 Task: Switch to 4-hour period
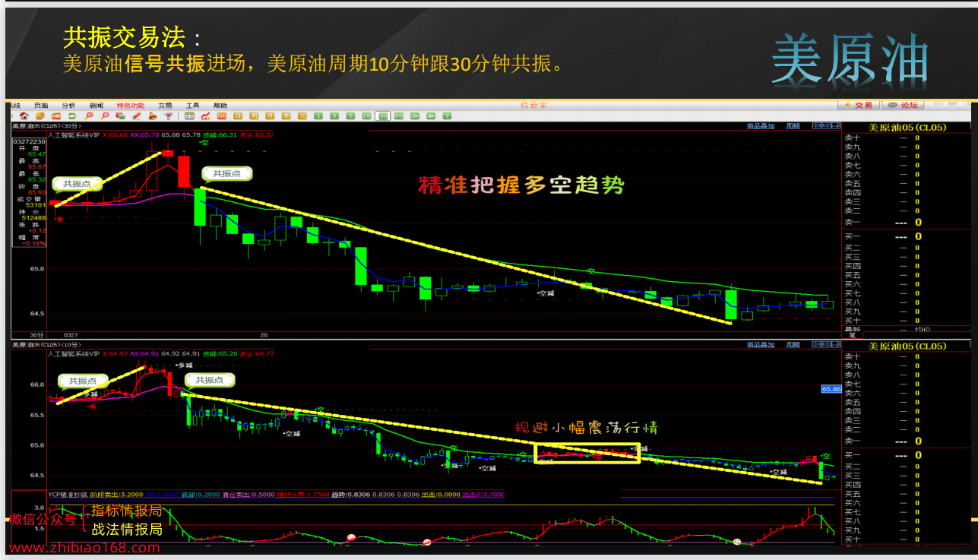tap(432, 116)
